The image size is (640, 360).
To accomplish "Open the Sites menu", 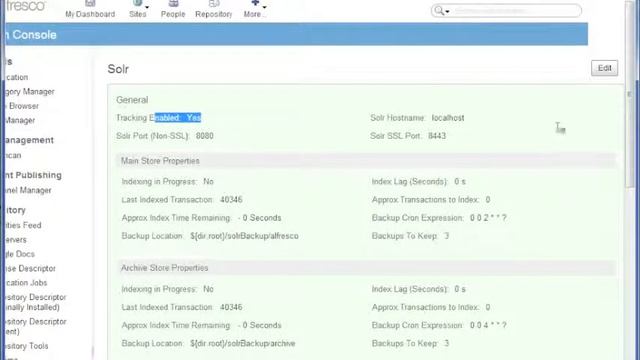I will 138,14.
